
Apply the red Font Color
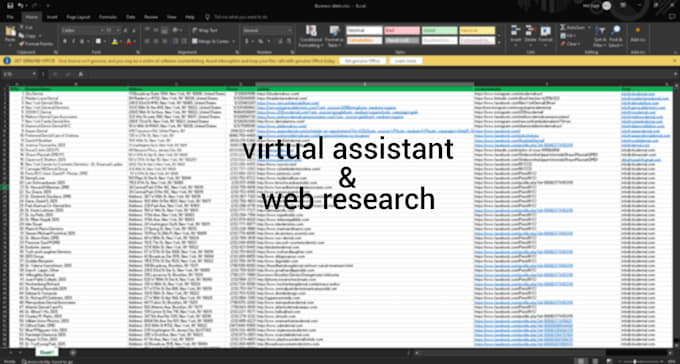click(x=129, y=42)
